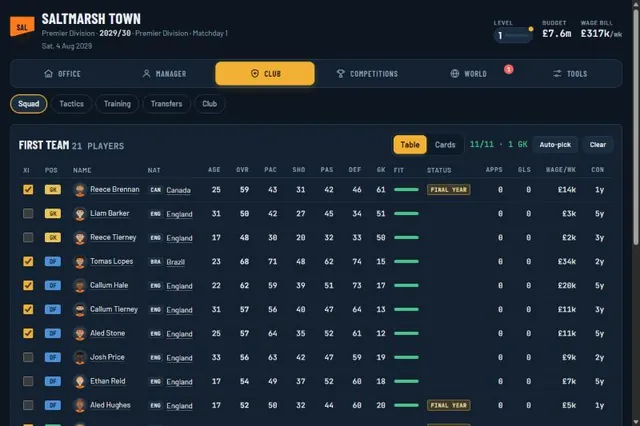Open Ethan Reid's England nationality link
The width and height of the screenshot is (640, 426).
pos(179,382)
